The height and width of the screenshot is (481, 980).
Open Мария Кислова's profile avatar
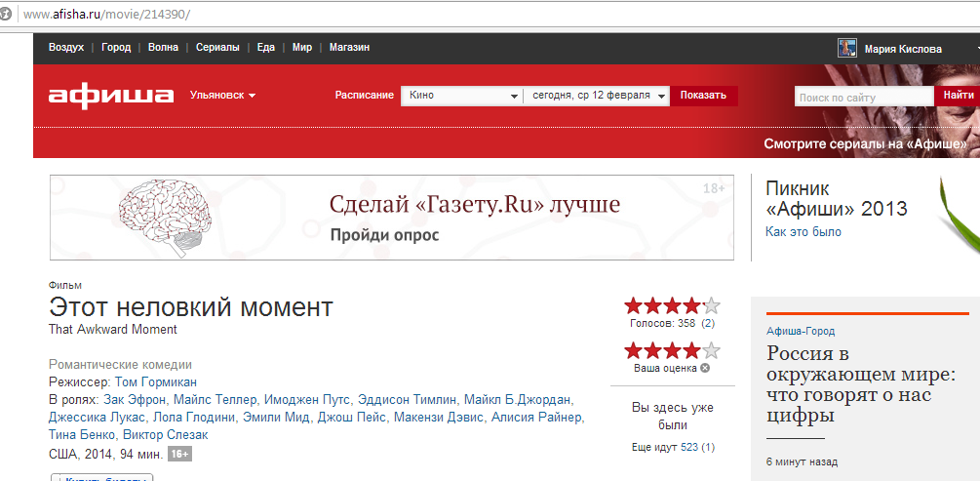846,48
